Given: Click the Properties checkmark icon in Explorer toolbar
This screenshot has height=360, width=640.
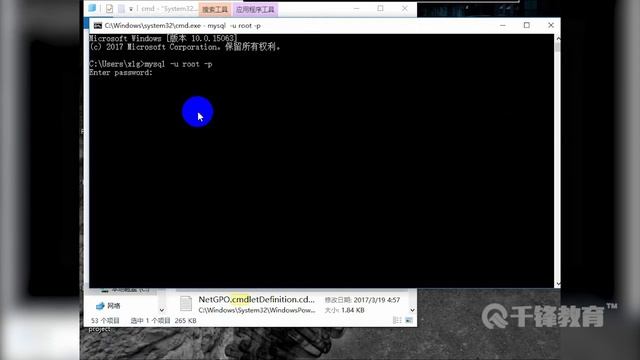Looking at the screenshot, I should pos(109,9).
